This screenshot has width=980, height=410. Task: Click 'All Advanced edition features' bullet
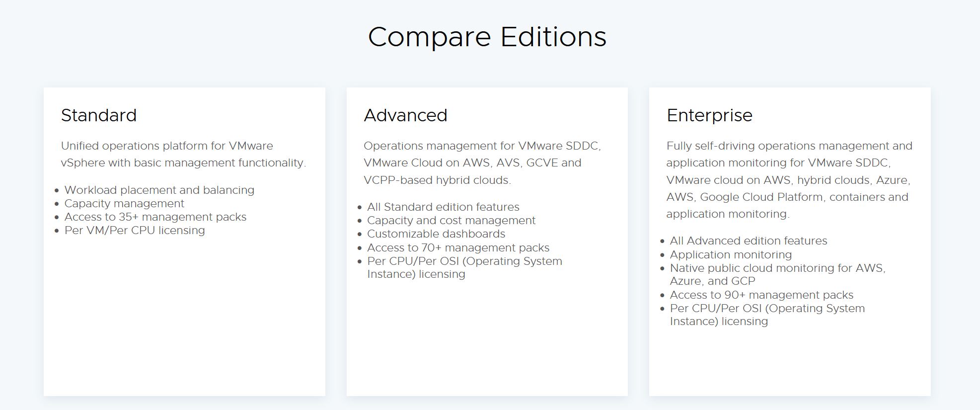[x=748, y=241]
